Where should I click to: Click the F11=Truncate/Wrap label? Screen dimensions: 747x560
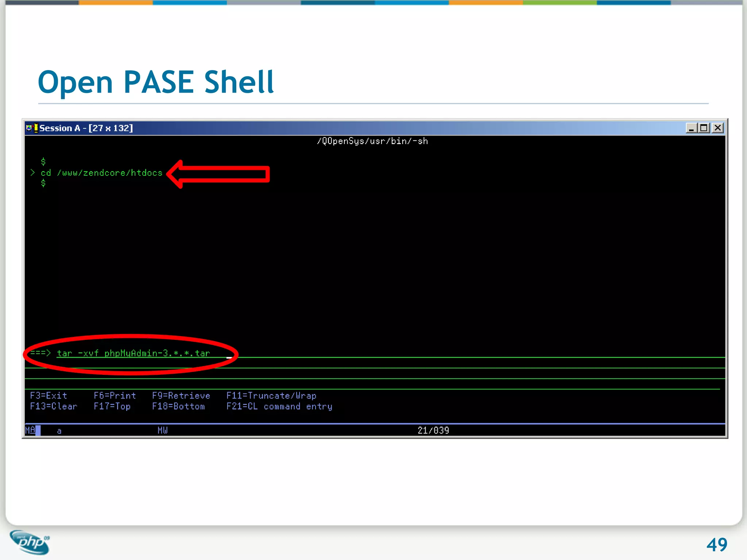[x=271, y=396]
